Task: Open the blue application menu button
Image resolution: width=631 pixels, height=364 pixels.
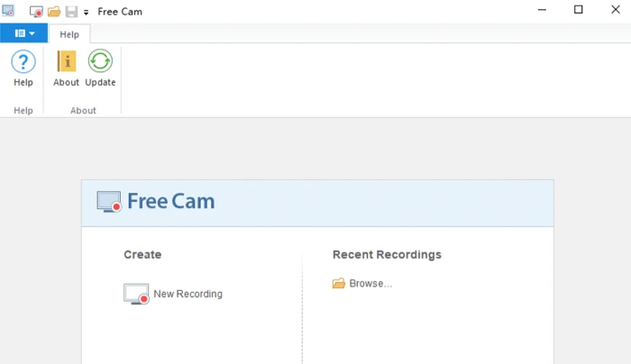Action: click(23, 33)
